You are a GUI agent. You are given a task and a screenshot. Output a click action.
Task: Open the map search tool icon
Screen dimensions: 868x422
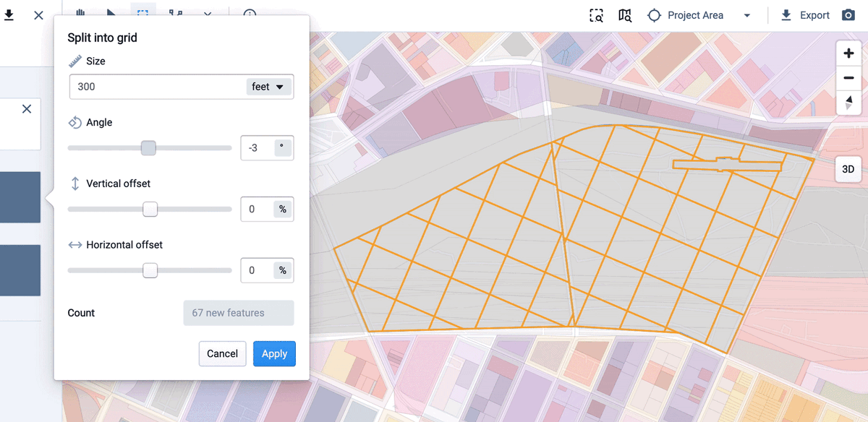(x=625, y=15)
